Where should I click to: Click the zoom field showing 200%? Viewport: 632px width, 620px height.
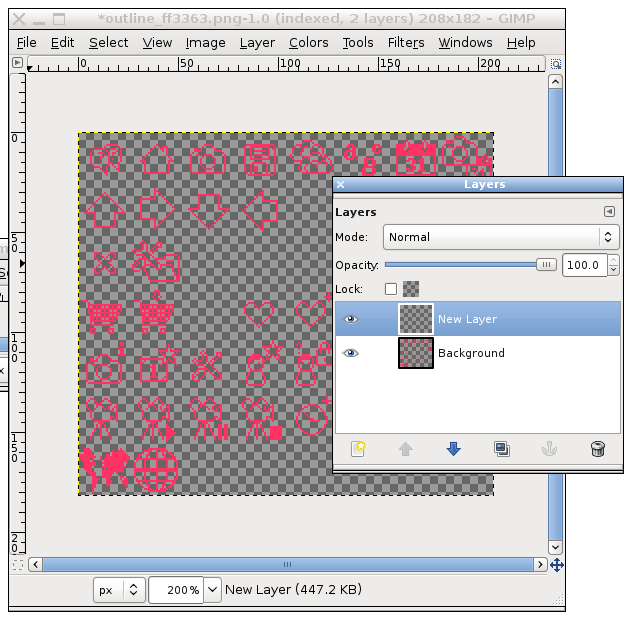point(176,590)
